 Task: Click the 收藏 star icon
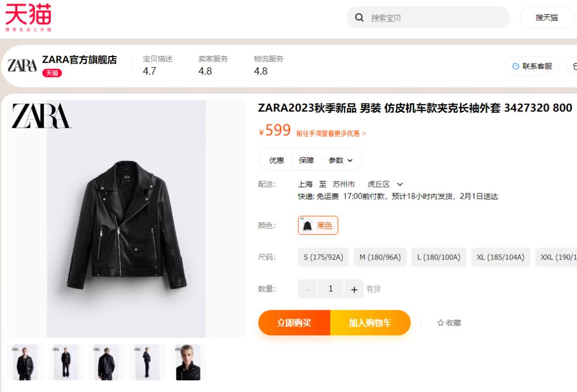click(x=440, y=323)
